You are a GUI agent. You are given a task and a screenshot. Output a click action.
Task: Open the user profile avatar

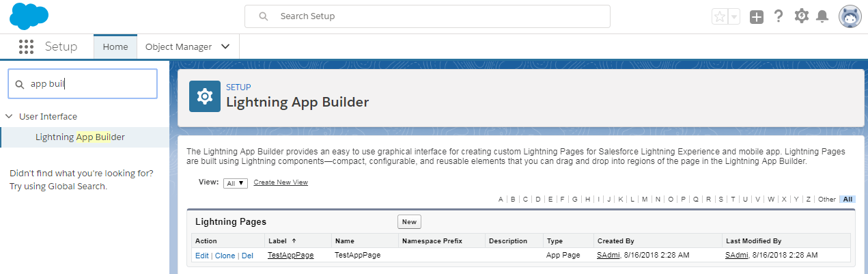pos(850,17)
